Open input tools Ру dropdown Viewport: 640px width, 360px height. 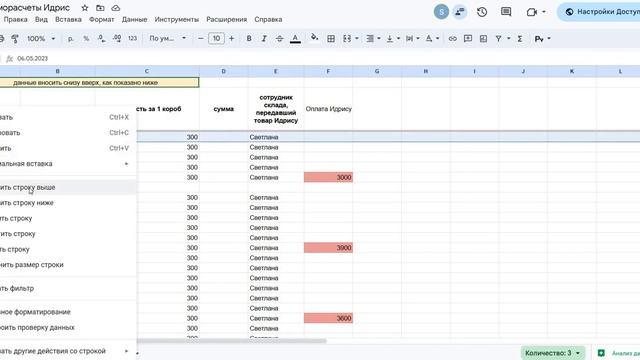pos(542,38)
